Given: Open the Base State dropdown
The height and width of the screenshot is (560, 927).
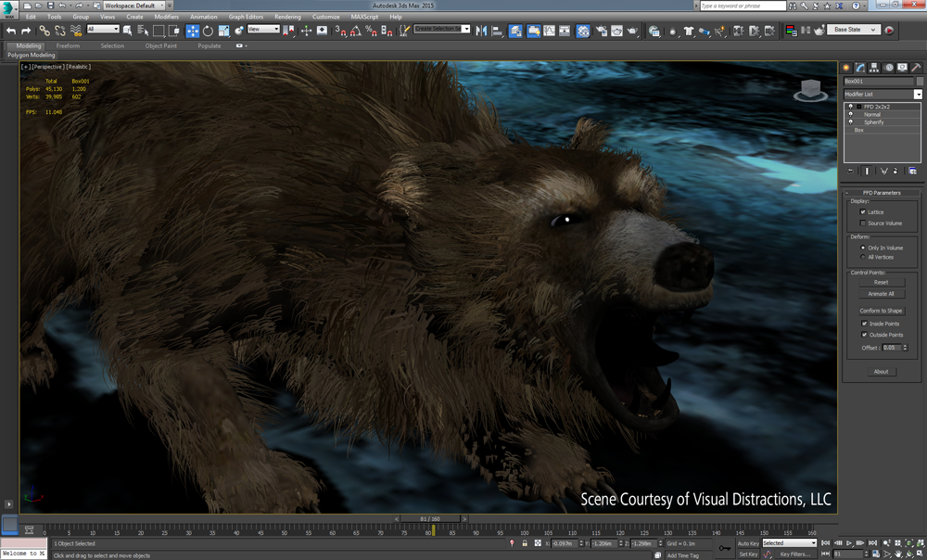Looking at the screenshot, I should (x=854, y=30).
